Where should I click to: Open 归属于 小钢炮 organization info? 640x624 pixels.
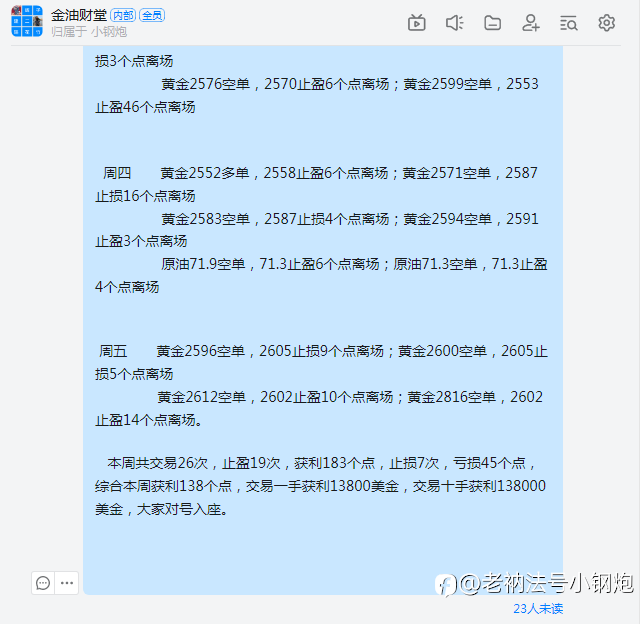pos(89,31)
